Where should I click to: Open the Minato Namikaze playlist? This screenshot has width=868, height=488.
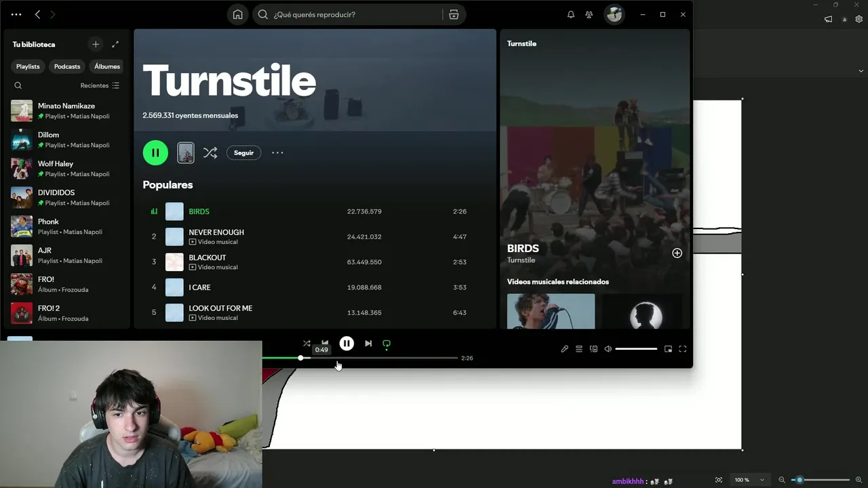click(x=65, y=111)
